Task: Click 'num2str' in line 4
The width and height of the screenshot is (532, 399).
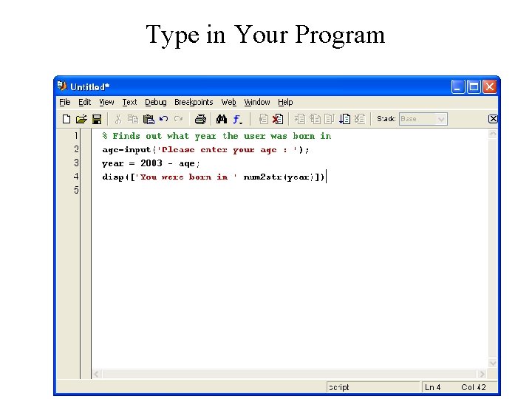Action: click(x=262, y=177)
